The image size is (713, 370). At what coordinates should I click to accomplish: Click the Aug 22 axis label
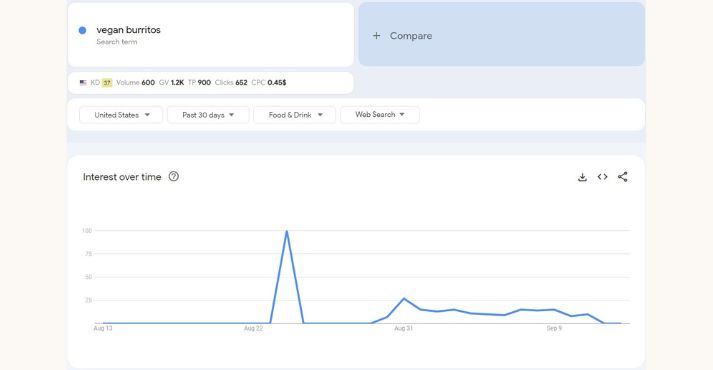point(253,328)
